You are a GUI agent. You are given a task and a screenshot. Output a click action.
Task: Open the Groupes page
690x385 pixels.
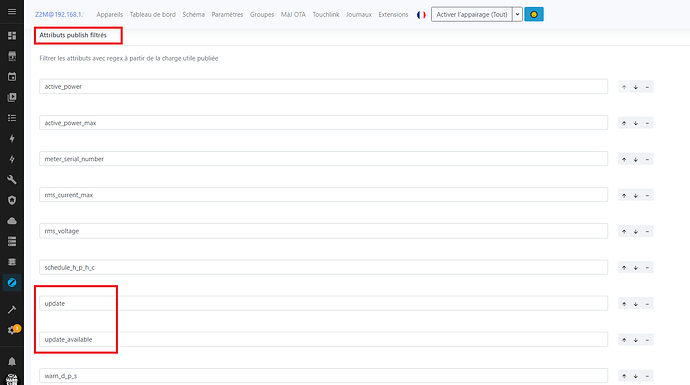[x=262, y=15]
